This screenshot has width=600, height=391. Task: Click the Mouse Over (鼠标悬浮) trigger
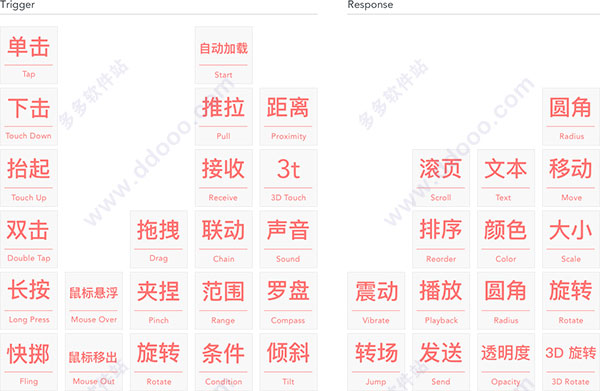[x=94, y=301]
